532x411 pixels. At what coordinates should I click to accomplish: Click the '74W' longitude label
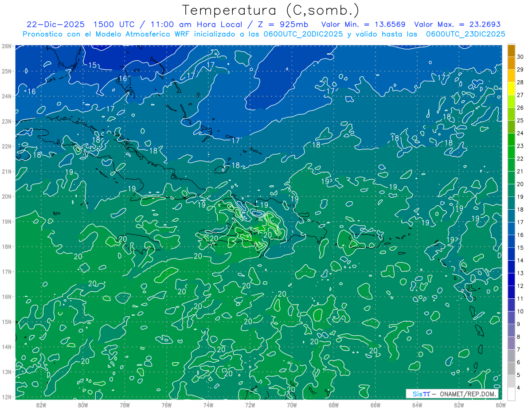pyautogui.click(x=208, y=405)
